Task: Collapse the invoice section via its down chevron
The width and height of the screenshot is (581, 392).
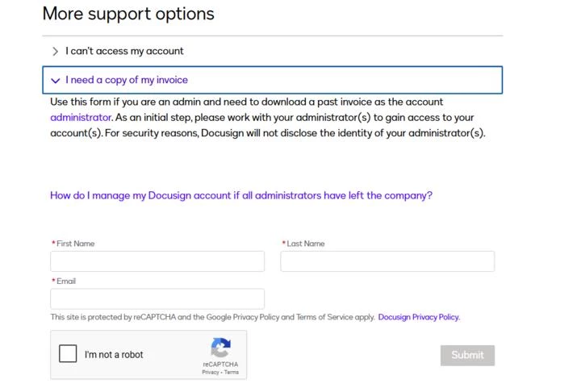Action: coord(55,81)
